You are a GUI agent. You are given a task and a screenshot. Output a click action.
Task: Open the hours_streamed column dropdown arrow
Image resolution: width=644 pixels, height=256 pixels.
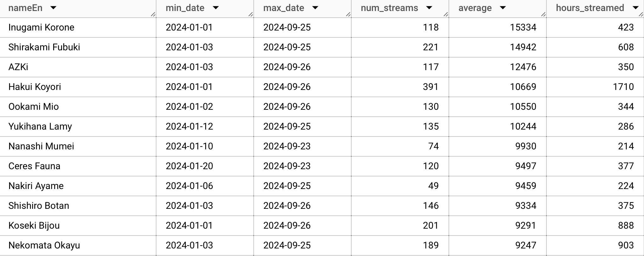[635, 8]
